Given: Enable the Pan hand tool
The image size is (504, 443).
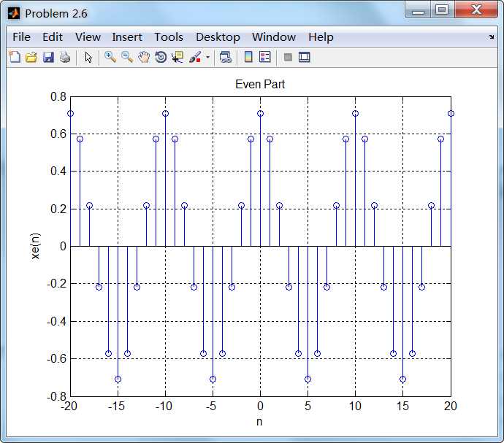Looking at the screenshot, I should (144, 57).
